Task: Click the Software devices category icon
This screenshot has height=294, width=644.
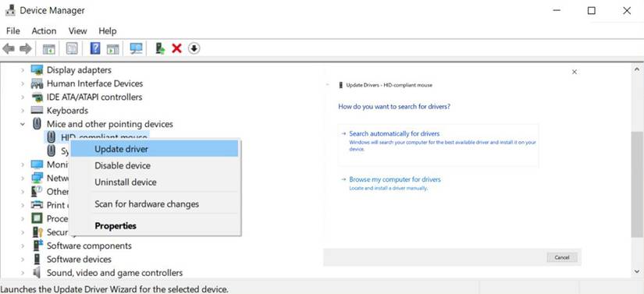Action: click(37, 259)
